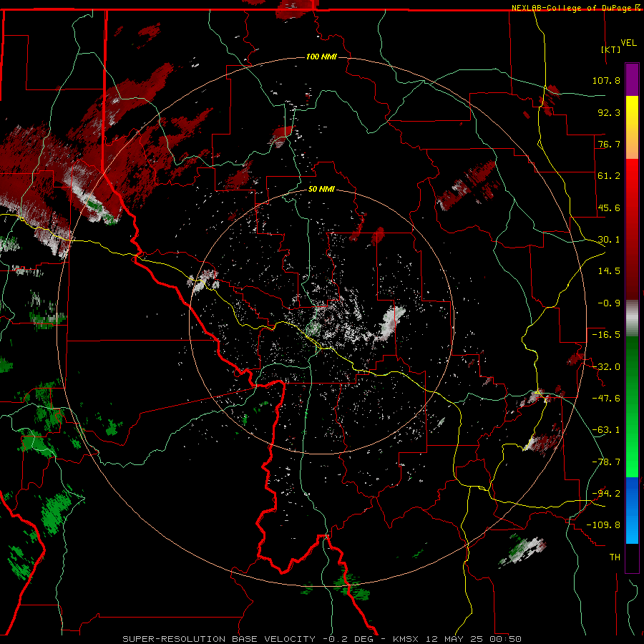Click the 30.1 velocity scale value
This screenshot has height=644, width=644.
tap(609, 240)
